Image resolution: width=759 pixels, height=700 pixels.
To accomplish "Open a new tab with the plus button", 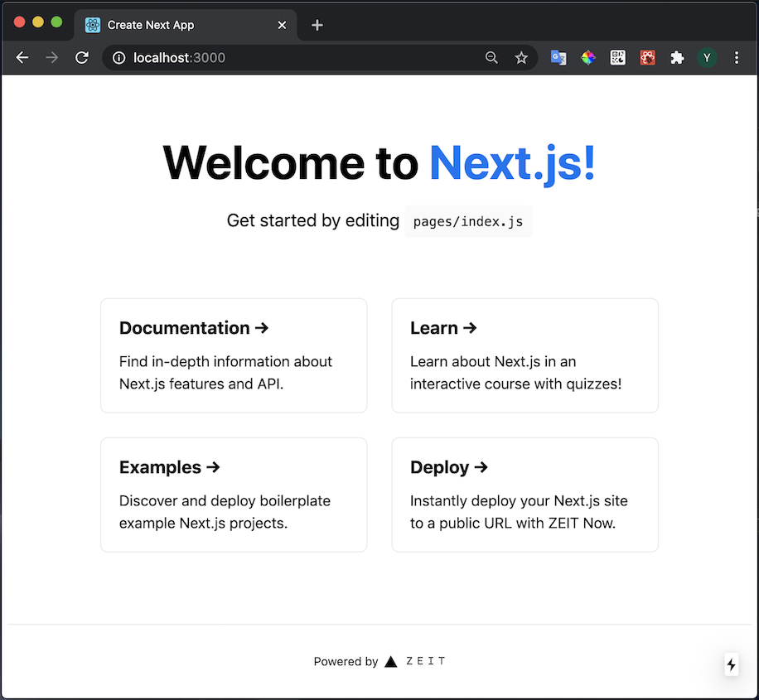I will [317, 25].
